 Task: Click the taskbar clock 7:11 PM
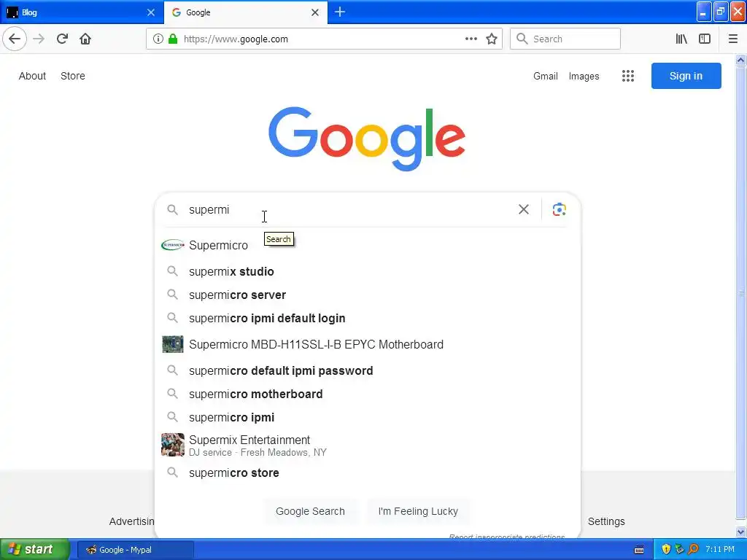coord(720,549)
